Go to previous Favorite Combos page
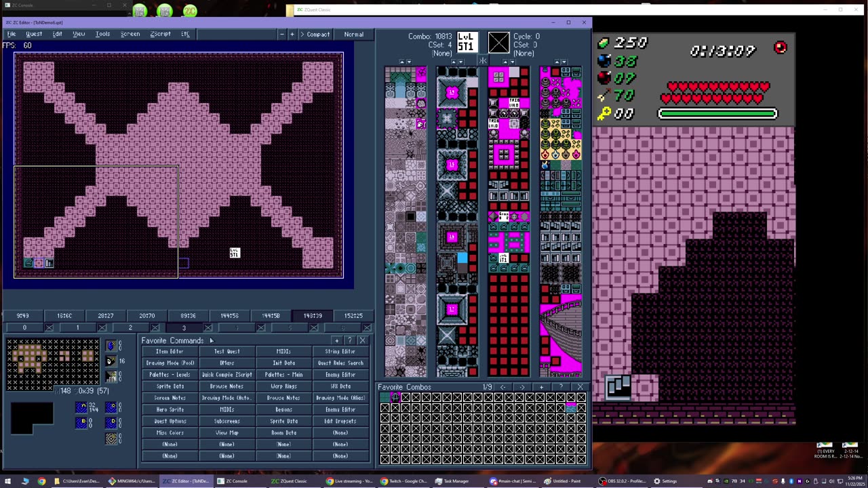Viewport: 868px width, 488px height. coord(503,387)
